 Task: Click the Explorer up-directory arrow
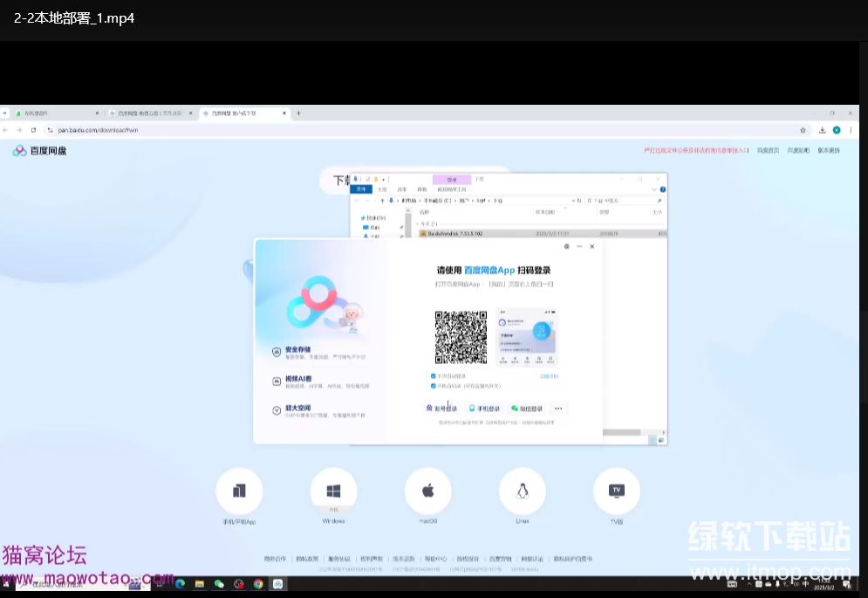pyautogui.click(x=382, y=201)
